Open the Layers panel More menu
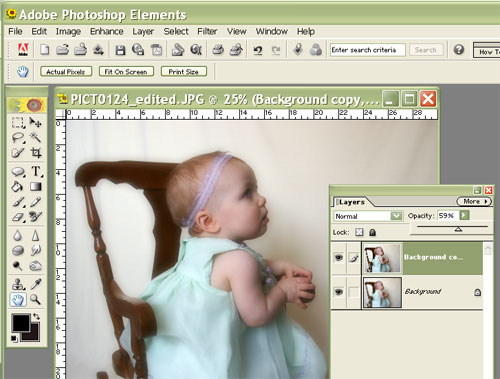The width and height of the screenshot is (500, 379). coord(474,201)
